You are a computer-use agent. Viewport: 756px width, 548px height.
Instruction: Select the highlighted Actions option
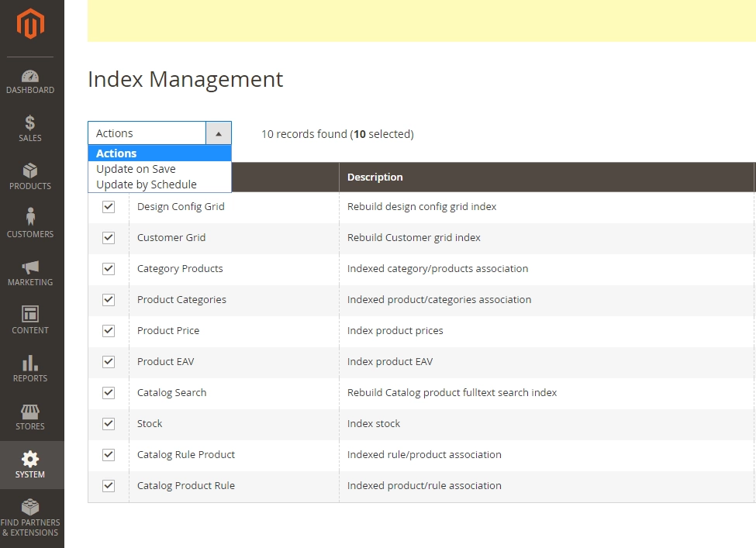click(x=160, y=153)
